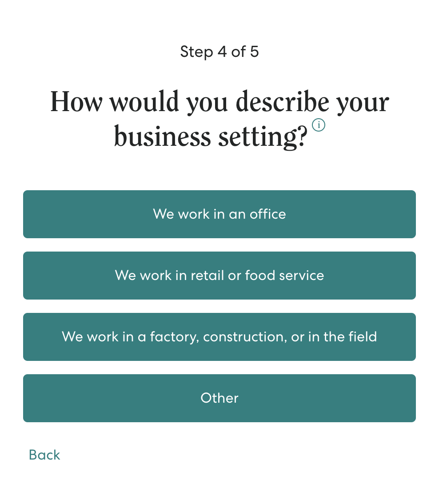Viewport: 439px width, 504px height.
Task: Pick the last answer option, Other
Action: coord(219,398)
